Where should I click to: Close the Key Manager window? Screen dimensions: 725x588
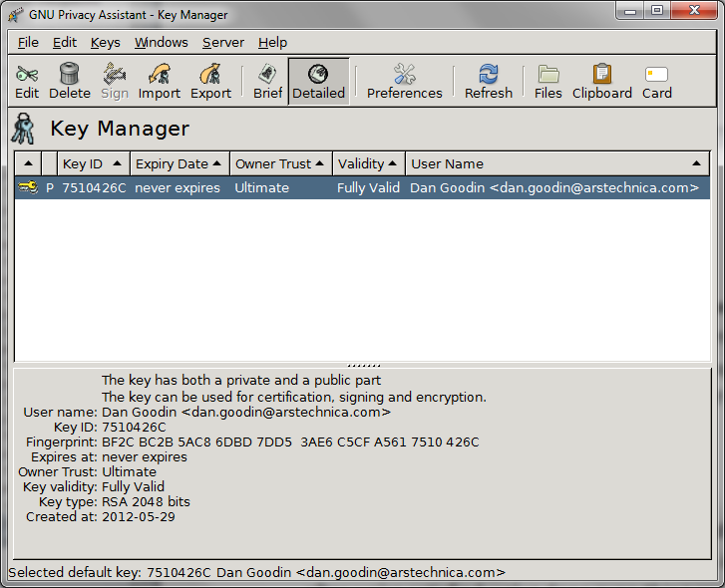(694, 11)
